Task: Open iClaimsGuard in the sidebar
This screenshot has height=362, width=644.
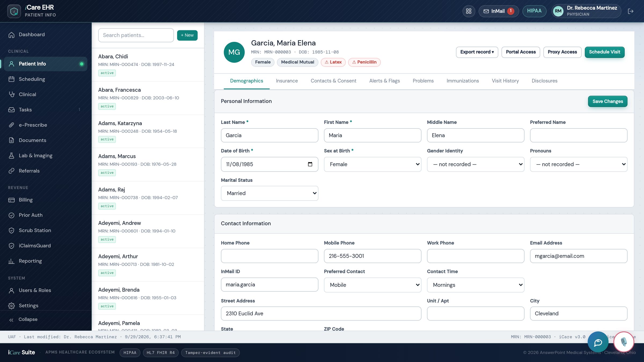Action: (x=46, y=246)
